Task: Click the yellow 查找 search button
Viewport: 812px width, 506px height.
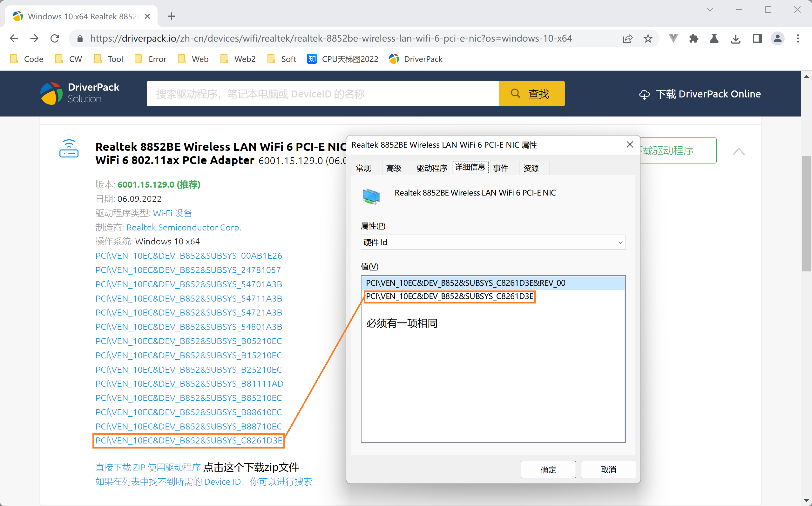Action: pyautogui.click(x=531, y=94)
